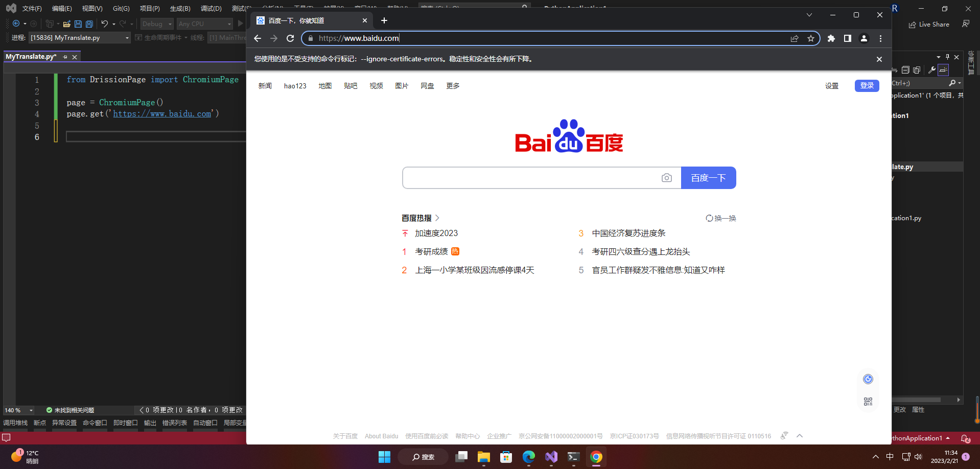Click the open file folder icon in Visual Studio toolbar
This screenshot has width=980, height=469.
pyautogui.click(x=67, y=24)
